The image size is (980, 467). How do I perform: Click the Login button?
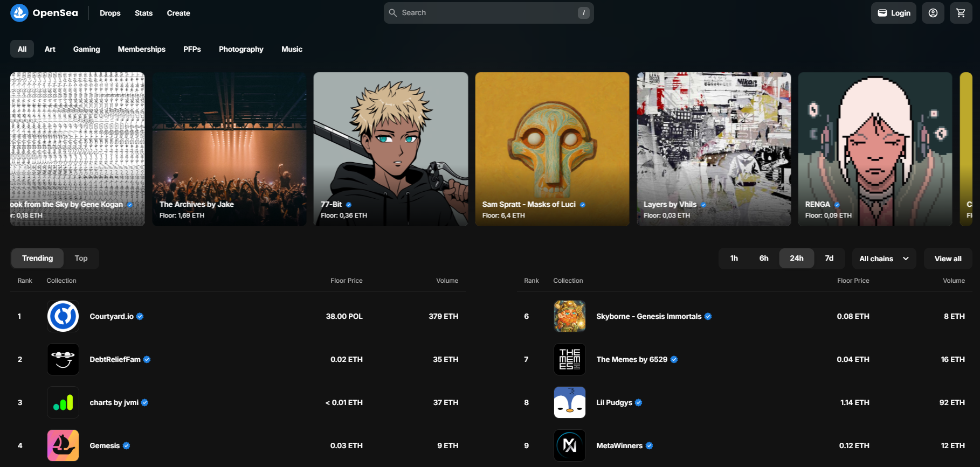(x=894, y=13)
